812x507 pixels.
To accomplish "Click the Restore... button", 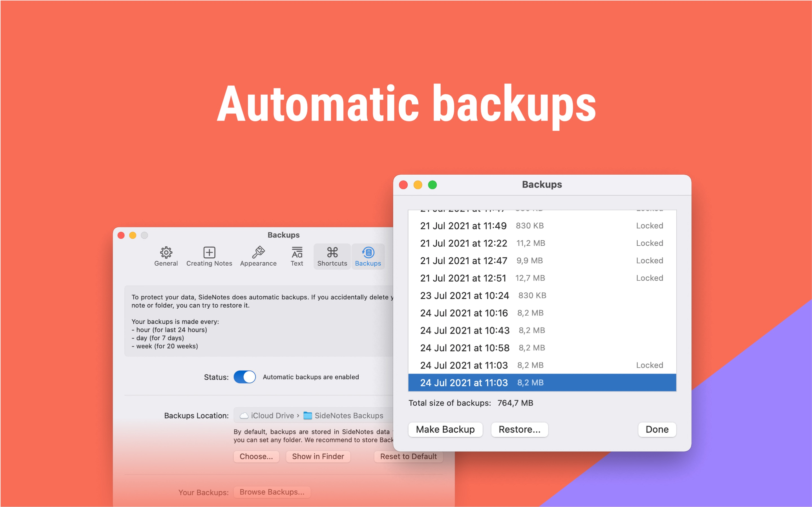I will pyautogui.click(x=519, y=430).
